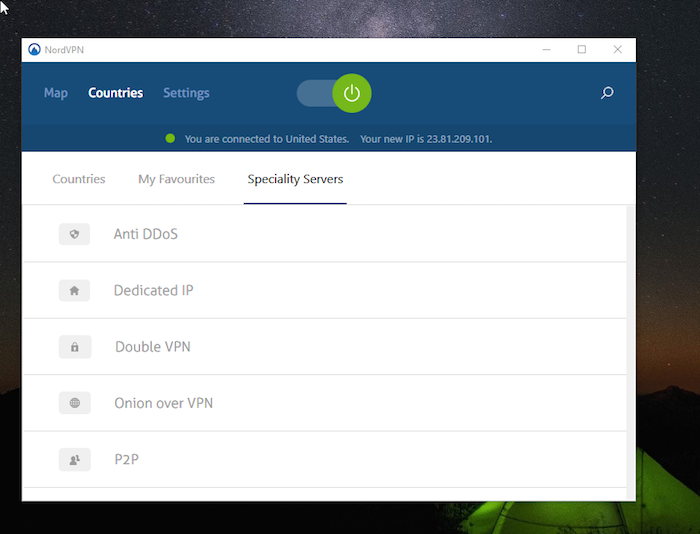Click the connected to United States status text
The height and width of the screenshot is (534, 700).
click(267, 139)
